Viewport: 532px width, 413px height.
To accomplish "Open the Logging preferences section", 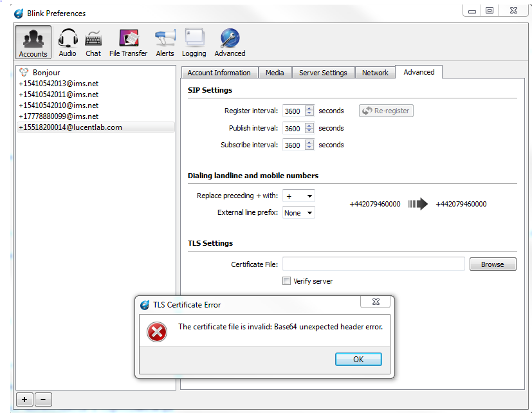I will 194,42.
